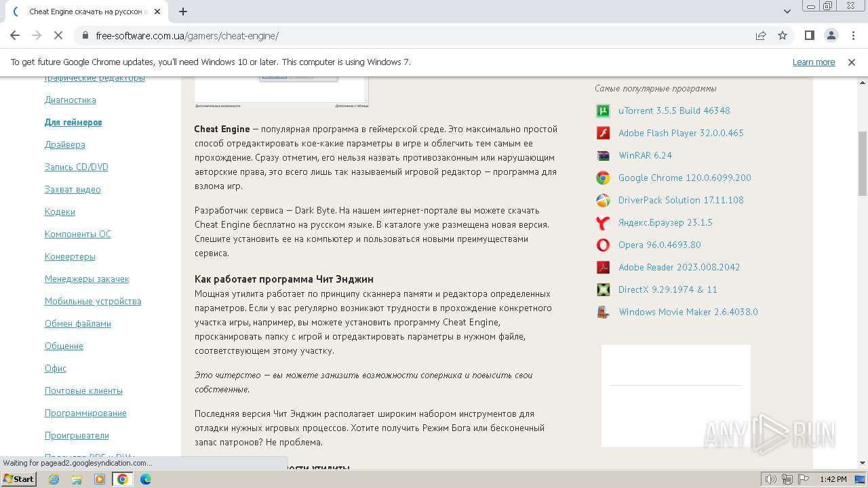Share this page from address bar
Viewport: 868px width, 488px height.
[x=761, y=35]
